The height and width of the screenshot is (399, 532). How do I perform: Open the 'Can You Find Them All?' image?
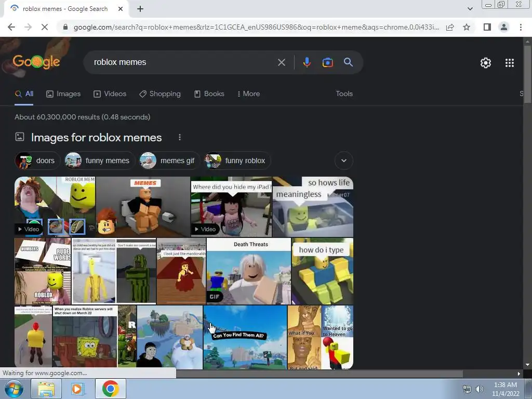pyautogui.click(x=245, y=337)
